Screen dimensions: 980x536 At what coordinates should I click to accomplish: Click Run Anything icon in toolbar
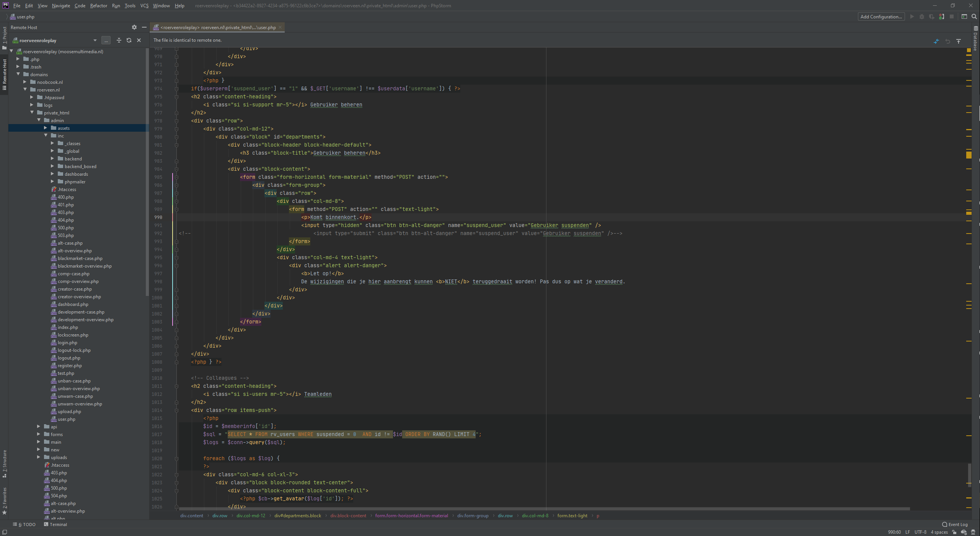tap(964, 16)
